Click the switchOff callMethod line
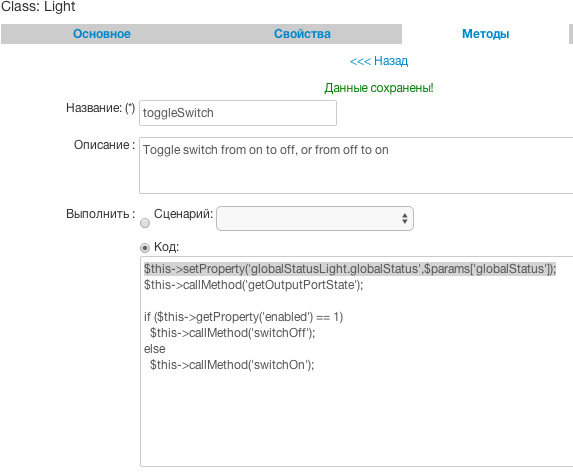The image size is (573, 476). 232,333
